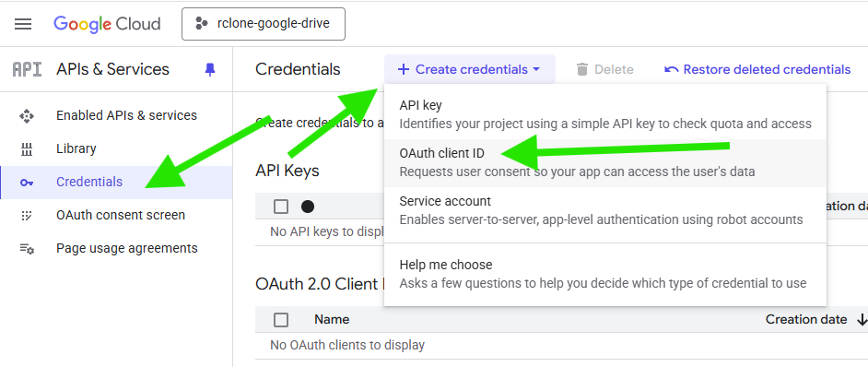Click the caret arrow on Create credentials
Viewport: 868px width, 367px height.
point(536,69)
